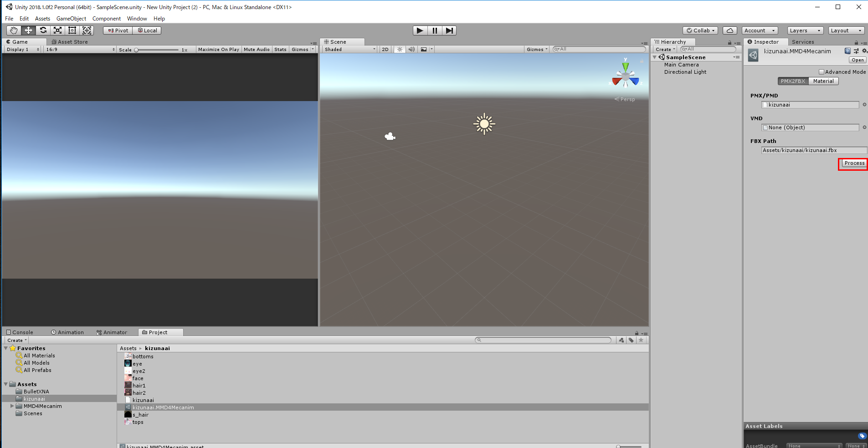Screen dimensions: 868x448
Task: Select the Rotate tool
Action: tap(43, 31)
